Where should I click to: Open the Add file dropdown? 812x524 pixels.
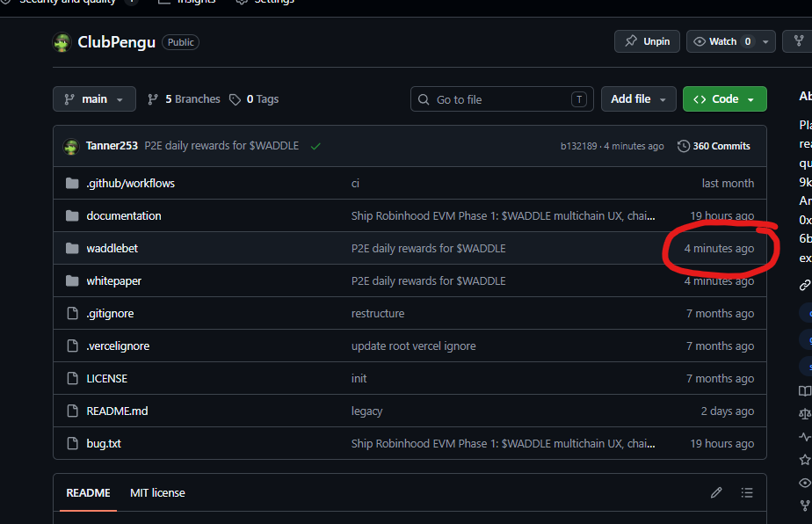[x=639, y=99]
